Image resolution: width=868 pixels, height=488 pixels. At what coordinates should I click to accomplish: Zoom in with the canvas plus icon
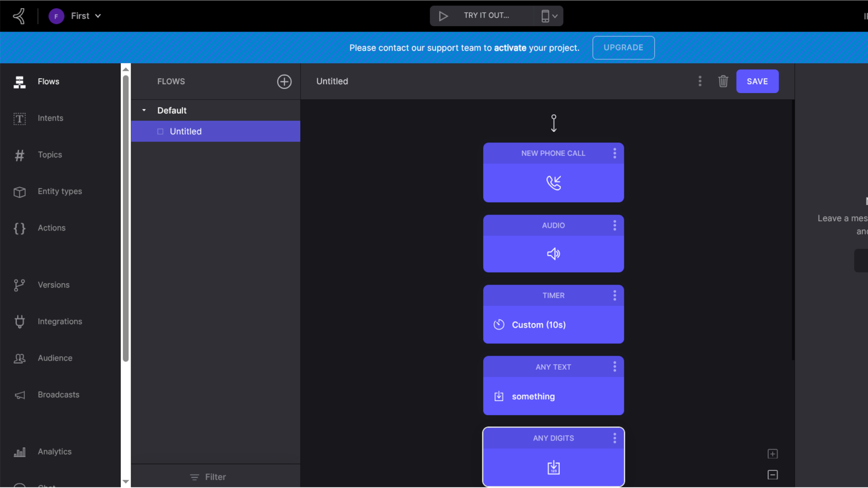773,454
